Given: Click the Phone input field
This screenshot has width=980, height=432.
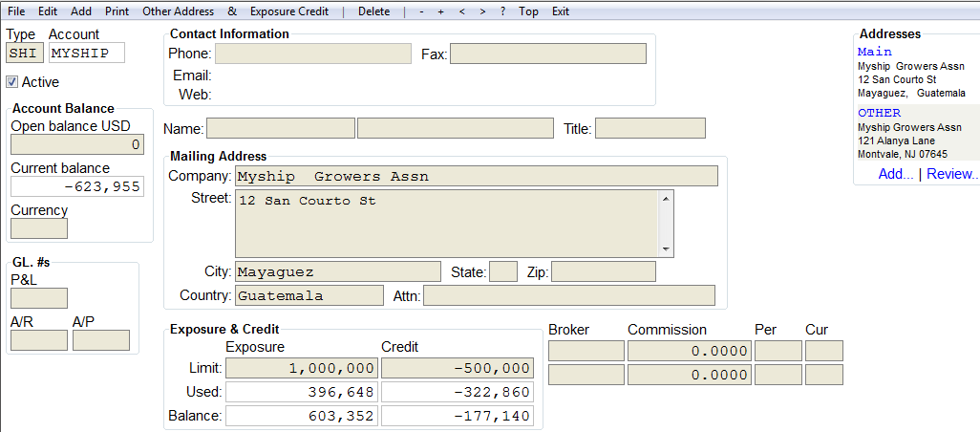Looking at the screenshot, I should tap(313, 54).
